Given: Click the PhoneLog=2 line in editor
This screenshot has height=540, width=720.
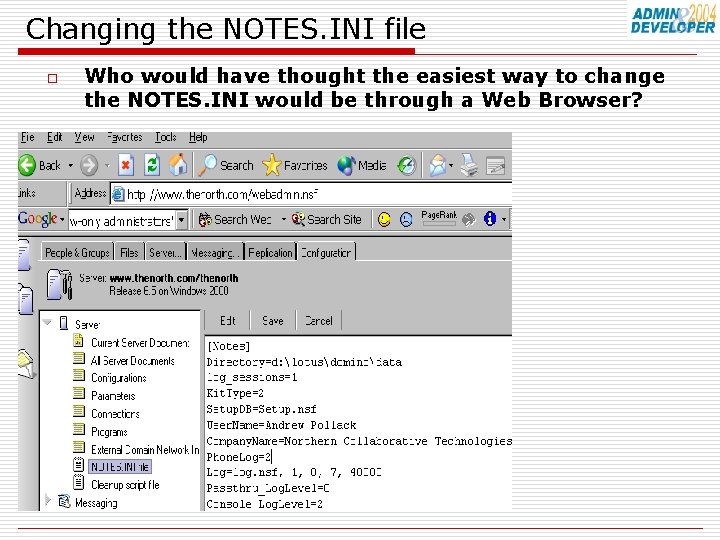Looking at the screenshot, I should (239, 457).
